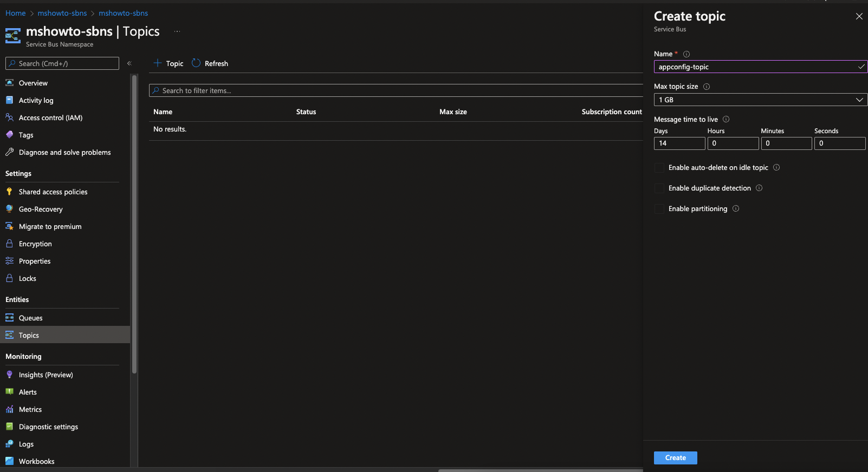Sort by Name column header

click(x=163, y=112)
